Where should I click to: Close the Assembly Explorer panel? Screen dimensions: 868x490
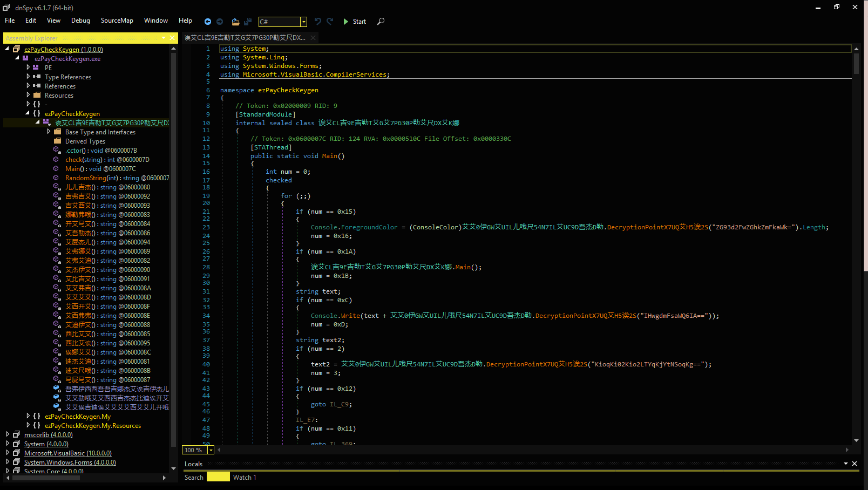coord(172,38)
